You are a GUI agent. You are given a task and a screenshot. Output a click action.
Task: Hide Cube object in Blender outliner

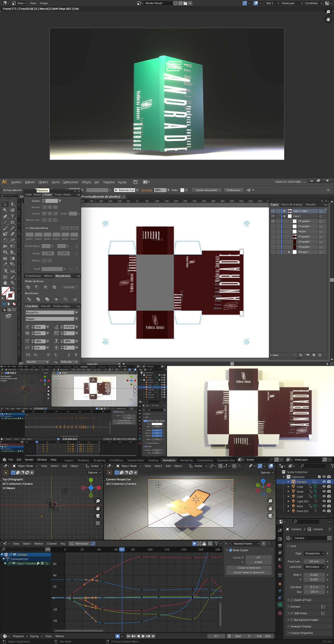324,486
